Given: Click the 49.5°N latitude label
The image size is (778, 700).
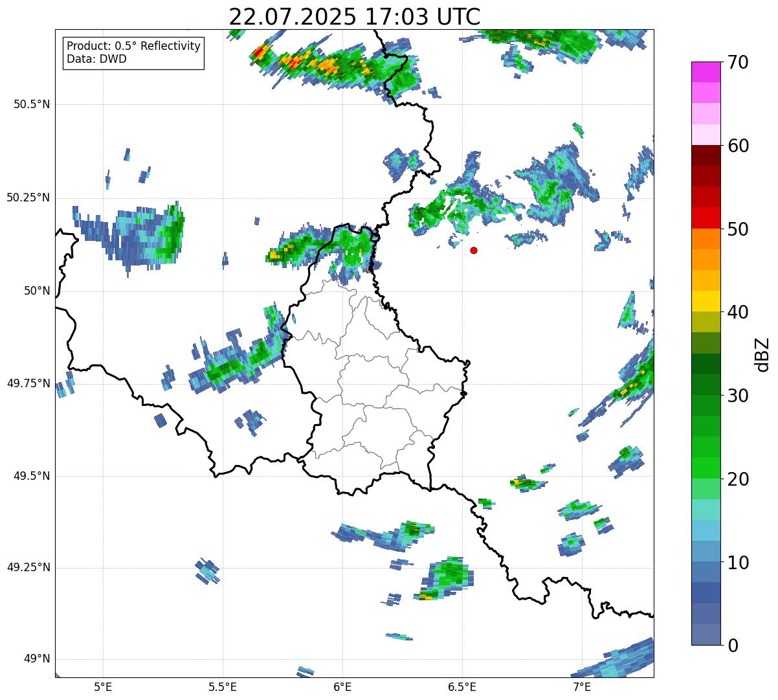Looking at the screenshot, I should coord(32,476).
